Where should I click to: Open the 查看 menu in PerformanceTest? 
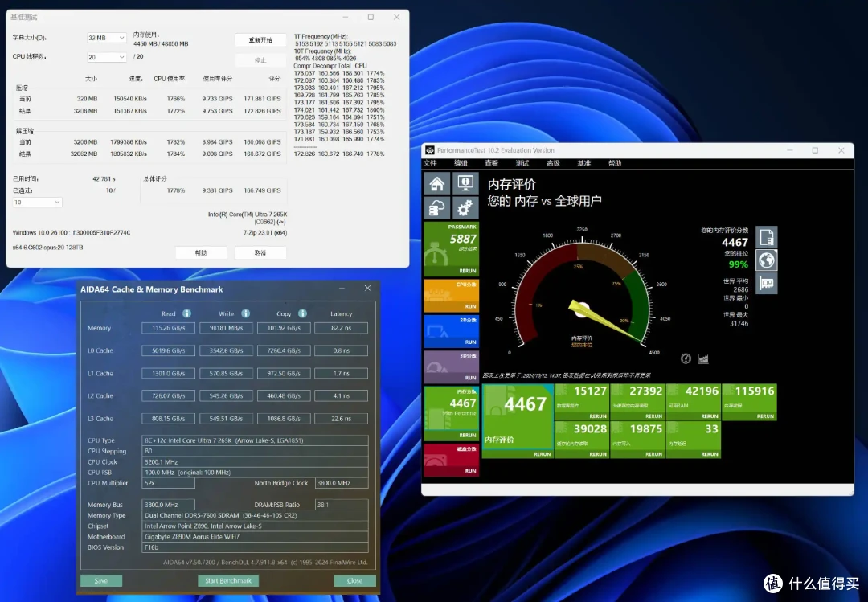coord(492,163)
